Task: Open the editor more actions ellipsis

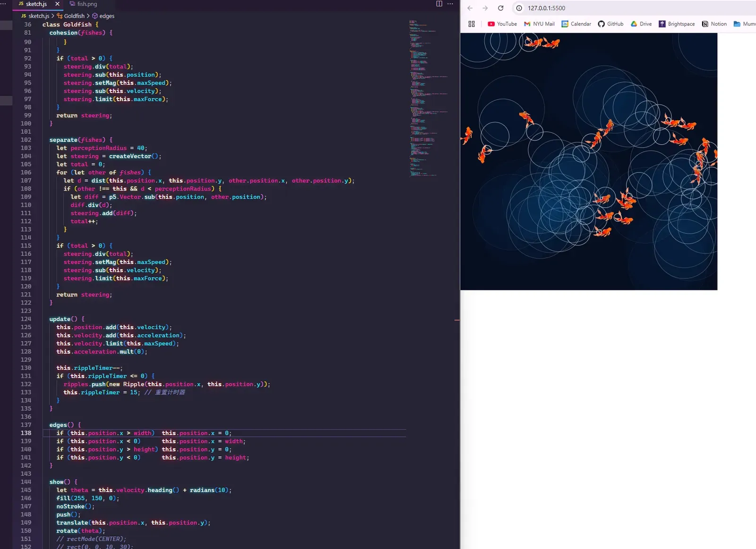Action: pos(450,4)
